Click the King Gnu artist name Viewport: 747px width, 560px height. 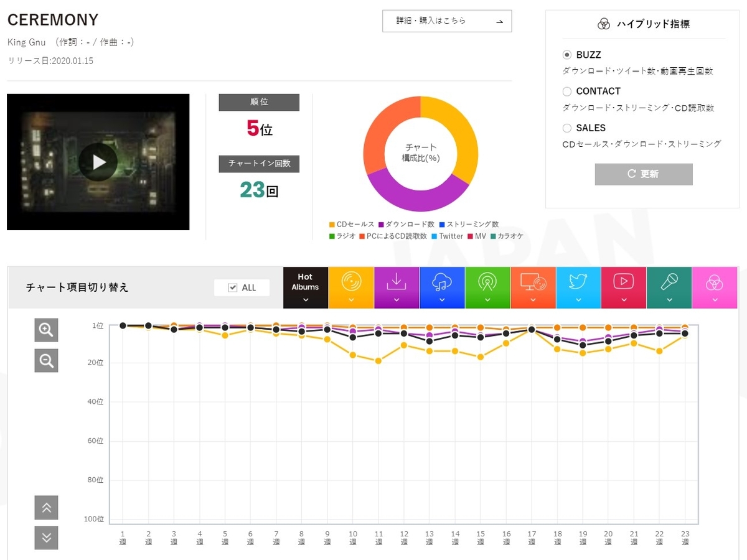coord(26,42)
